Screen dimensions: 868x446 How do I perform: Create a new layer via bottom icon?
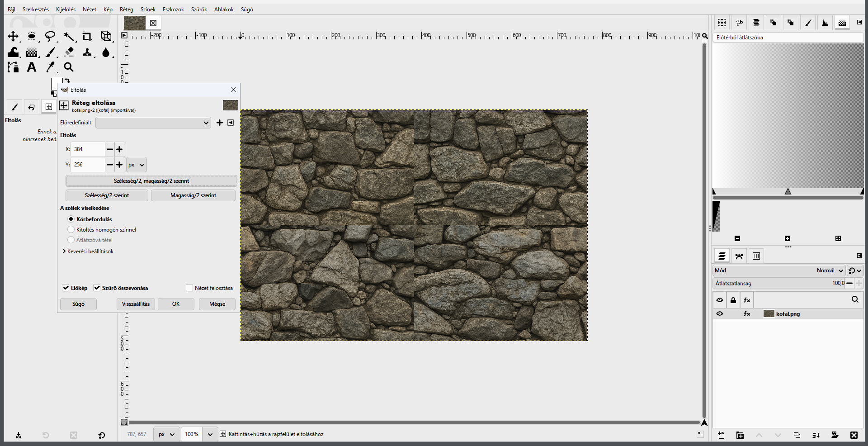click(721, 435)
